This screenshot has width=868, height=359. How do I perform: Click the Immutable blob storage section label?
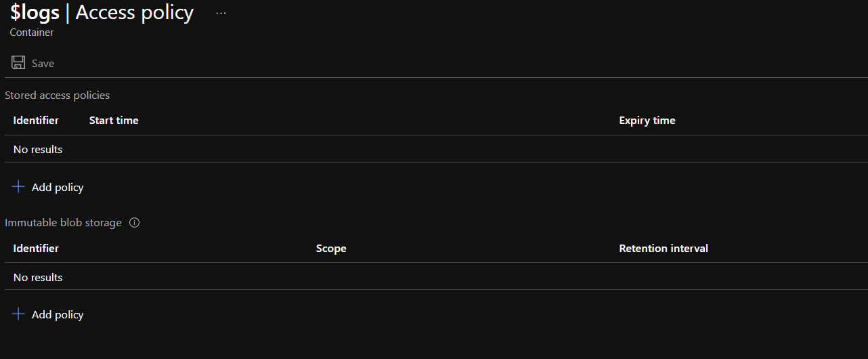pos(63,223)
